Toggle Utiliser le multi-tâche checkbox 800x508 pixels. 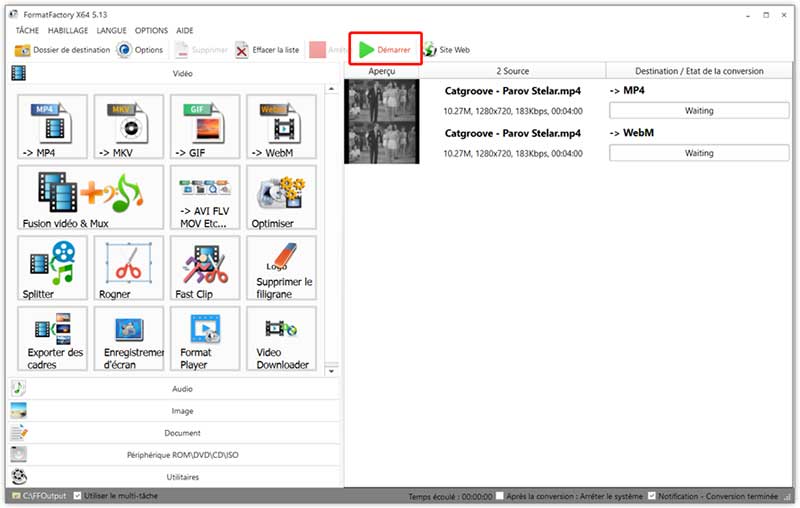pos(78,496)
